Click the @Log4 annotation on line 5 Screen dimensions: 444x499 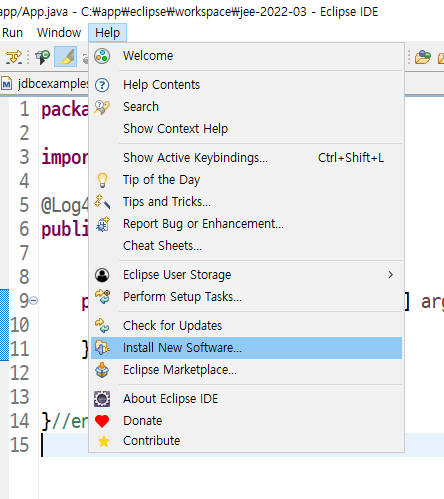tap(65, 205)
